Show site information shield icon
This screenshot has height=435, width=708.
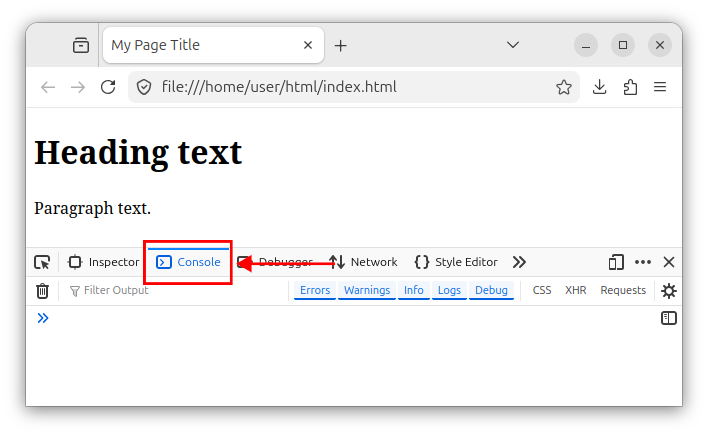[x=144, y=87]
